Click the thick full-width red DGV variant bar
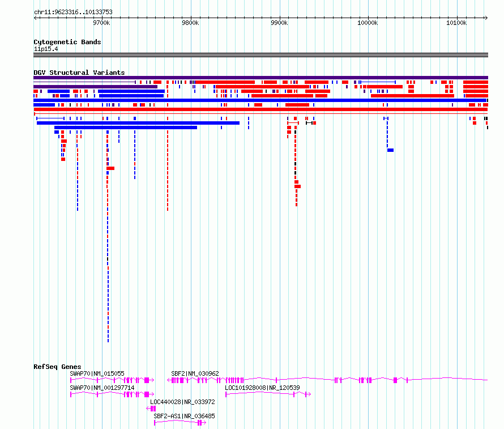The image size is (504, 429). click(x=260, y=109)
